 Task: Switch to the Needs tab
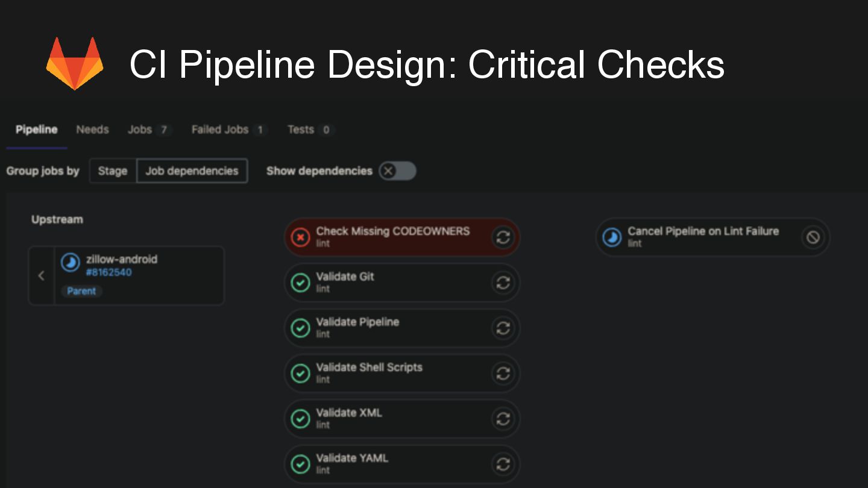point(92,130)
